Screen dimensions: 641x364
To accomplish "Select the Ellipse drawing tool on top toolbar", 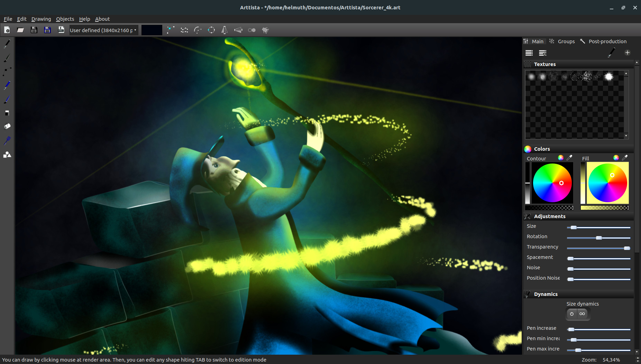I will [x=211, y=30].
